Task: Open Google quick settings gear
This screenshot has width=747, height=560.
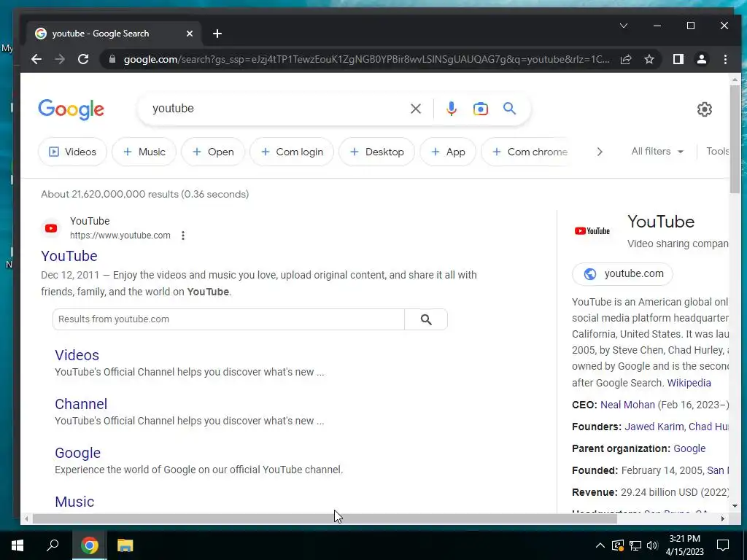Action: pyautogui.click(x=705, y=109)
